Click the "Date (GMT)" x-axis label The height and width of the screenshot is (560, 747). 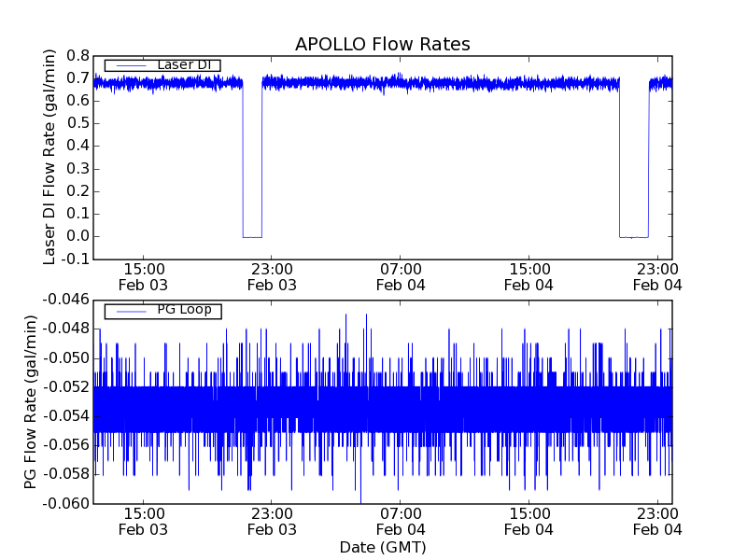[383, 547]
